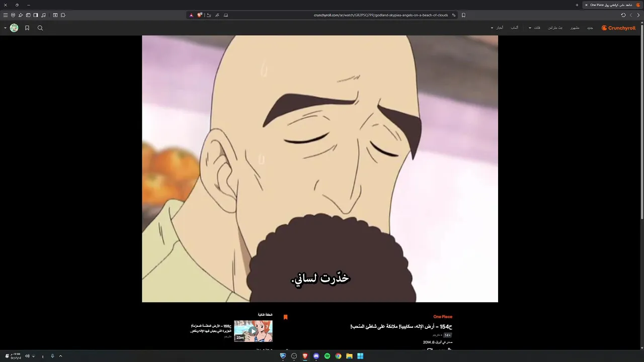
Task: Open the taskbar clock and date
Action: click(x=16, y=356)
